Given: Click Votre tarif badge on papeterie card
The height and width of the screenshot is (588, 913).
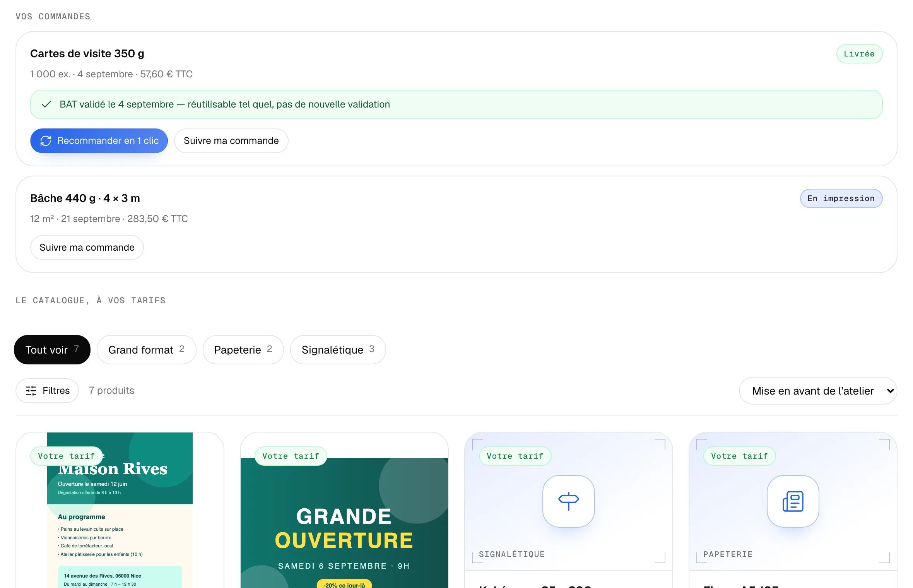Looking at the screenshot, I should (x=739, y=456).
